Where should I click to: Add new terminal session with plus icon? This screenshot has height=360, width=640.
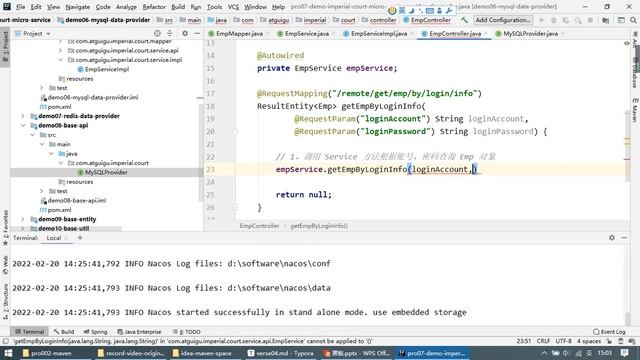(80, 238)
